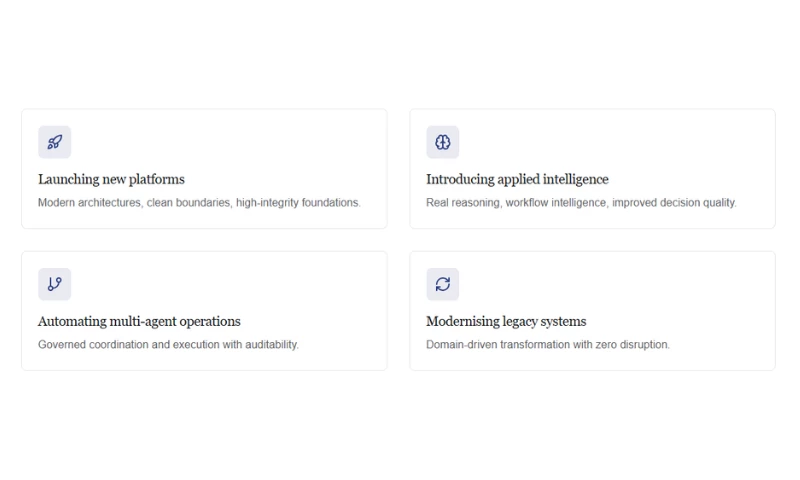Click the git branch icon for multi-agent operations
Image resolution: width=800 pixels, height=480 pixels.
point(54,284)
